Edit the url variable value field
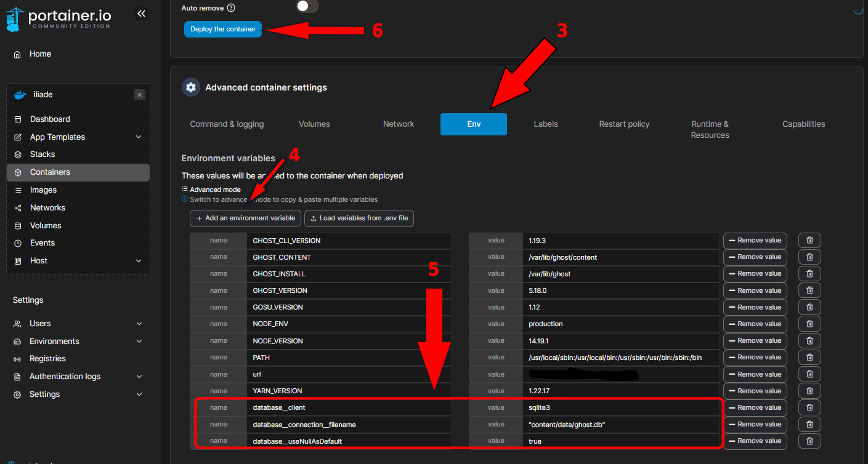 (x=621, y=374)
